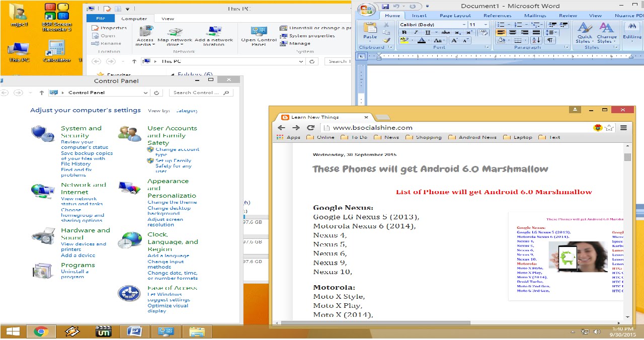Click Uninstall a program link
644x340 pixels.
click(x=74, y=274)
